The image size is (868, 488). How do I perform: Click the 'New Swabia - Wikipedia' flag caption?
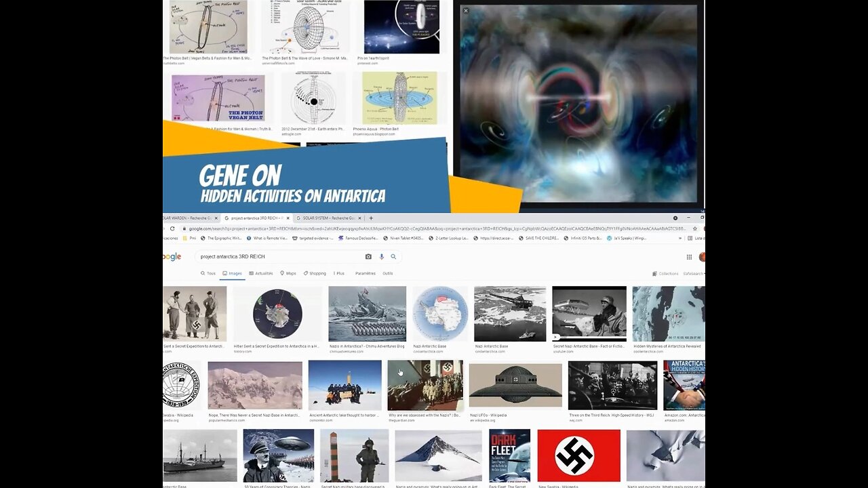tap(559, 487)
